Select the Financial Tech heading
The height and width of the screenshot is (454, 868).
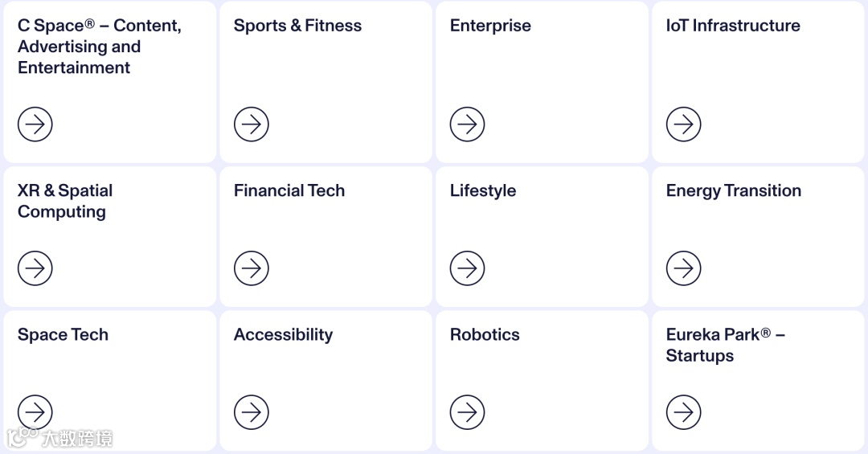289,190
